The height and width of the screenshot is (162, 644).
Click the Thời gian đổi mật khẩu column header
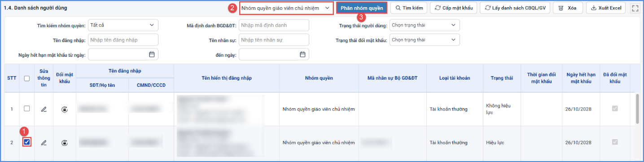click(541, 78)
